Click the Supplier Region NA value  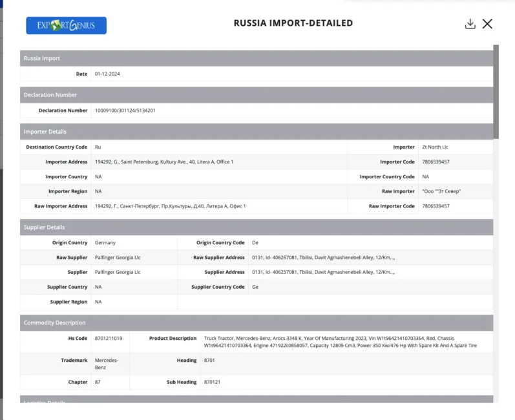[x=98, y=302]
